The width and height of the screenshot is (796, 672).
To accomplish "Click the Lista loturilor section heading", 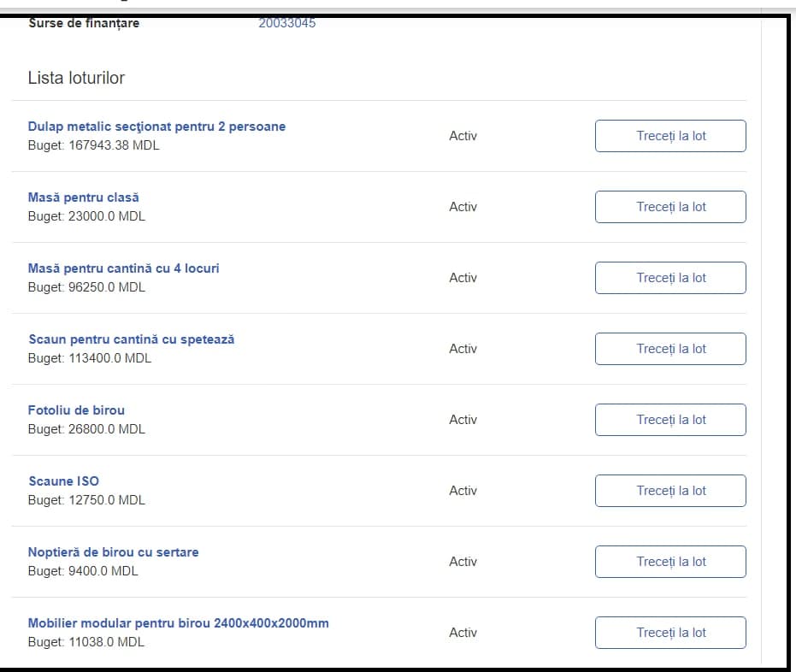I will 76,78.
